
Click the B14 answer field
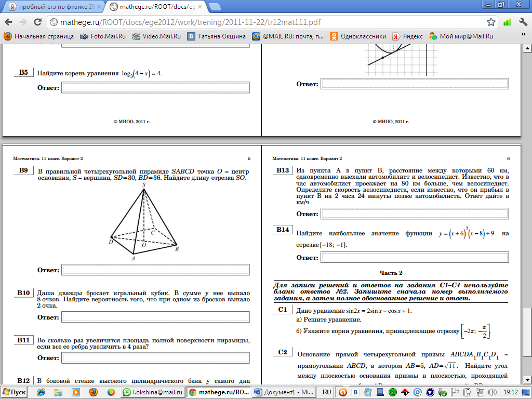(x=415, y=257)
